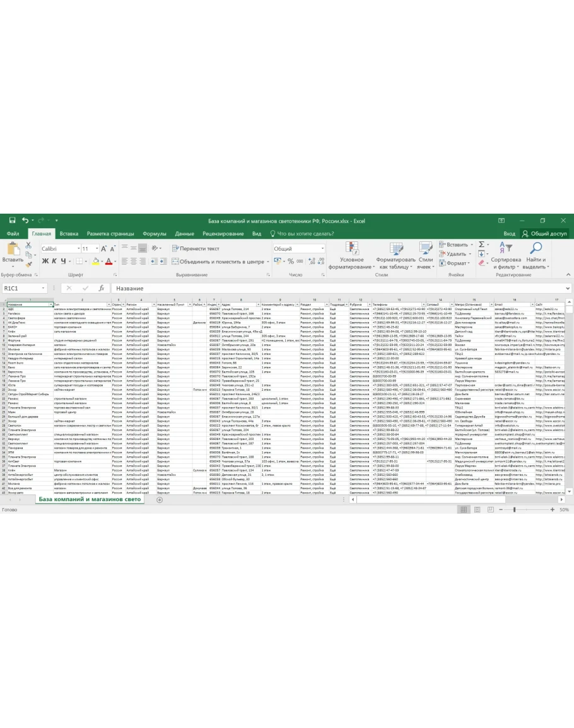Decrease font size with smaller A icon

(112, 249)
